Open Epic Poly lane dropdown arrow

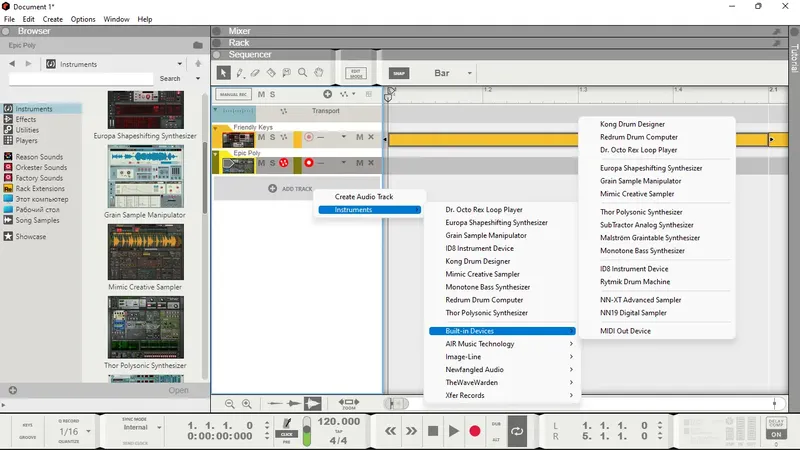(x=343, y=162)
